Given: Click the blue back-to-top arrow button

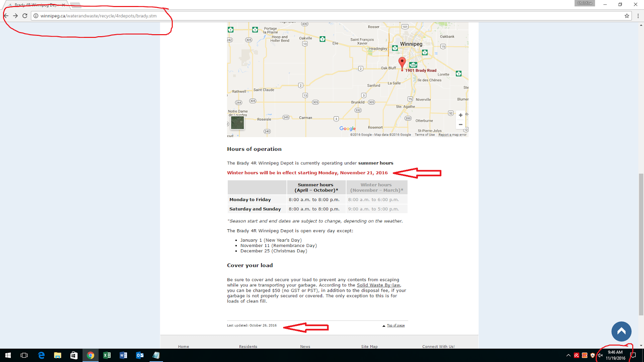Looking at the screenshot, I should (621, 331).
